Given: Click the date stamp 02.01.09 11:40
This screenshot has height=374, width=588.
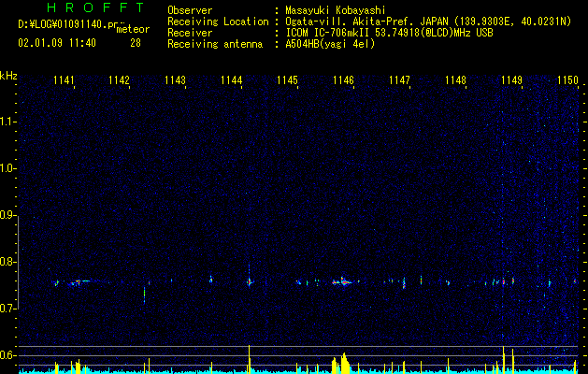Looking at the screenshot, I should (57, 43).
